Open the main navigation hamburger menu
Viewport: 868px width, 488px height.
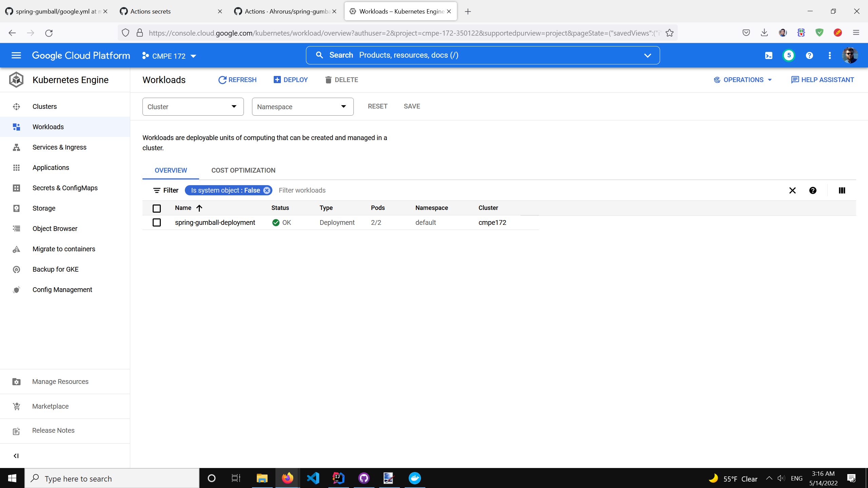[16, 55]
